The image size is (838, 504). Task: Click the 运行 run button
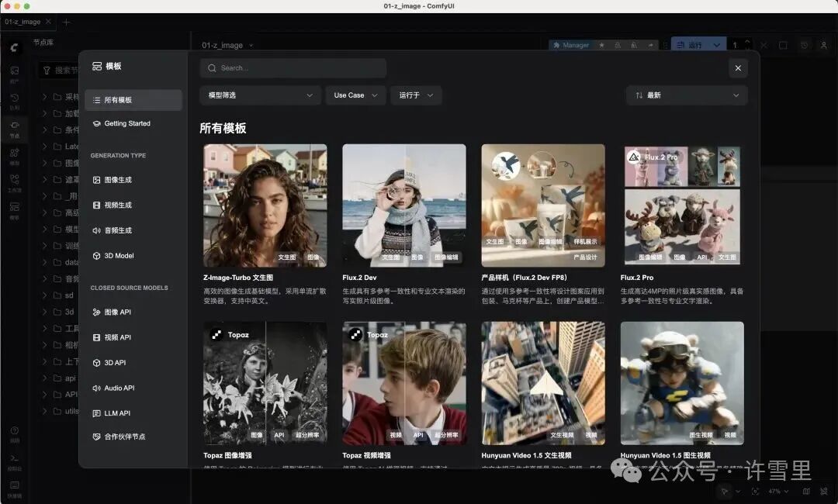691,46
